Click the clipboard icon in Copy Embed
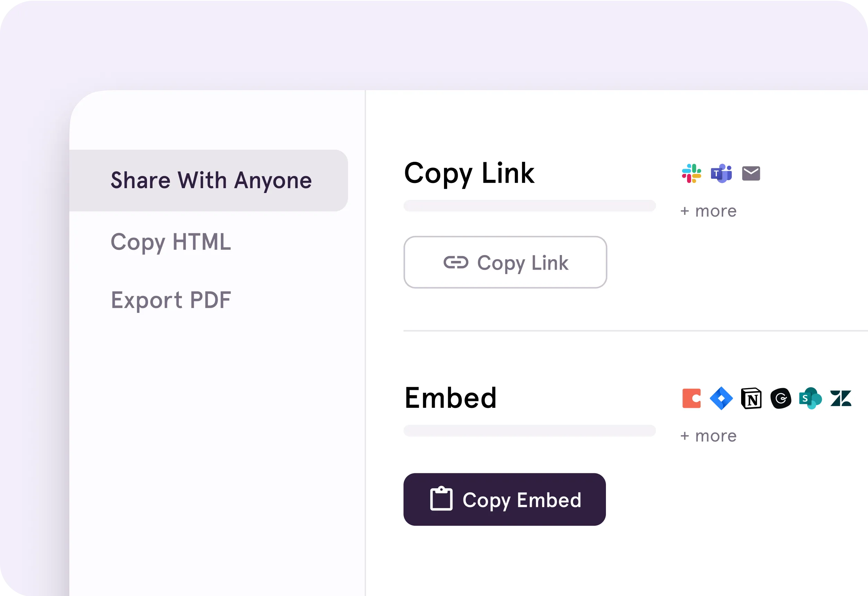The width and height of the screenshot is (868, 596). click(x=441, y=499)
